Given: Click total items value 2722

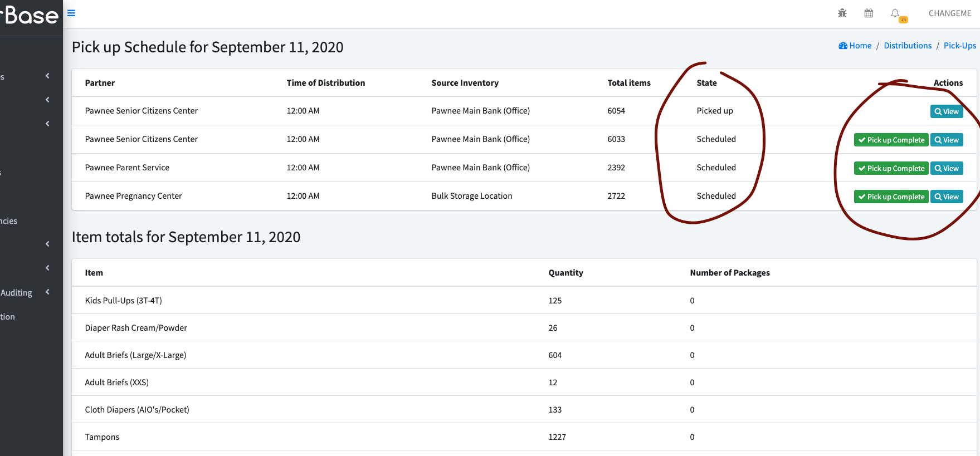Looking at the screenshot, I should click(616, 196).
